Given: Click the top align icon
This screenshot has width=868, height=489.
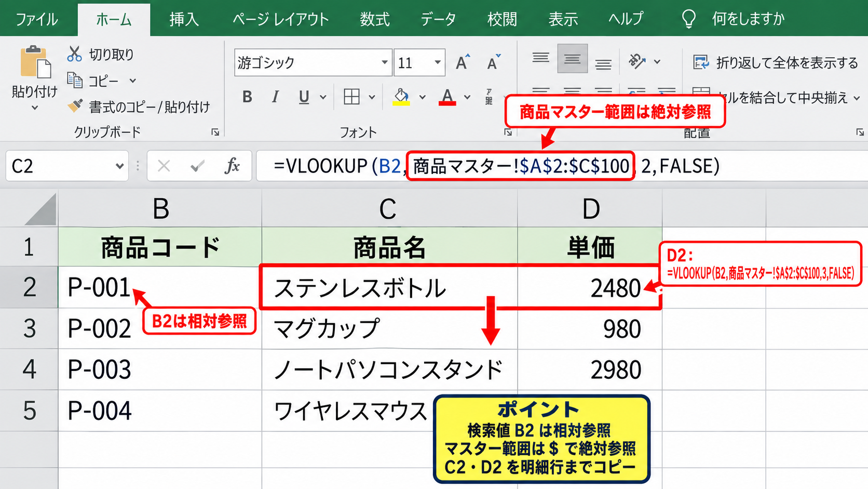Looking at the screenshot, I should [x=540, y=58].
